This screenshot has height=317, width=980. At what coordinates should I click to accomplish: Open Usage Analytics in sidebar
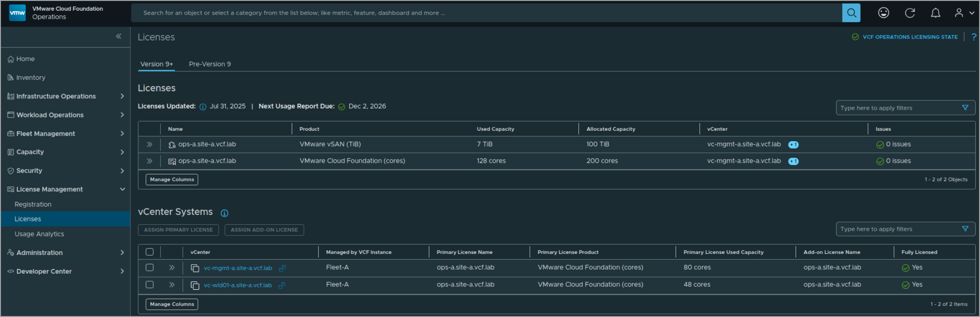pyautogui.click(x=39, y=234)
